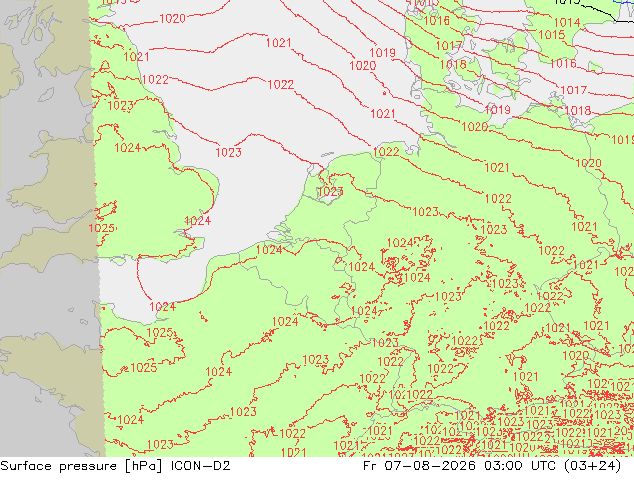Select the '[hPa]' unit label

(x=144, y=466)
